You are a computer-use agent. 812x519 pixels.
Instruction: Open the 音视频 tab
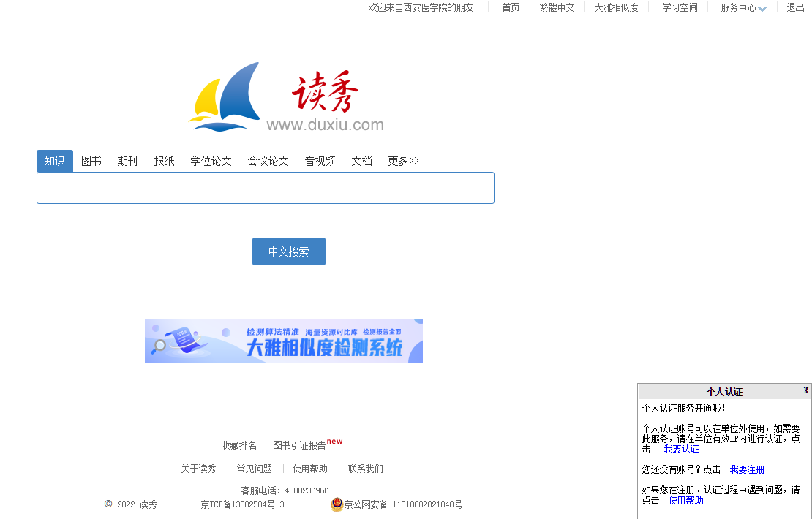click(320, 161)
